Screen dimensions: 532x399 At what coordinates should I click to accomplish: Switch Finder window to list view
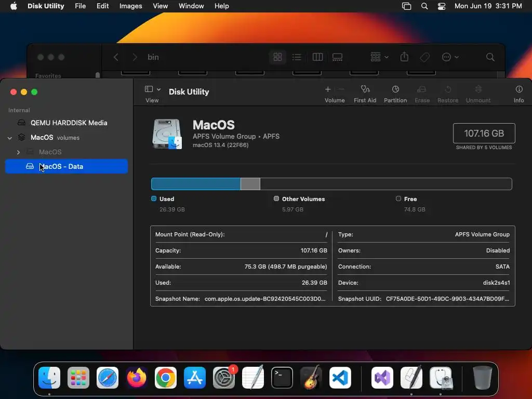297,57
